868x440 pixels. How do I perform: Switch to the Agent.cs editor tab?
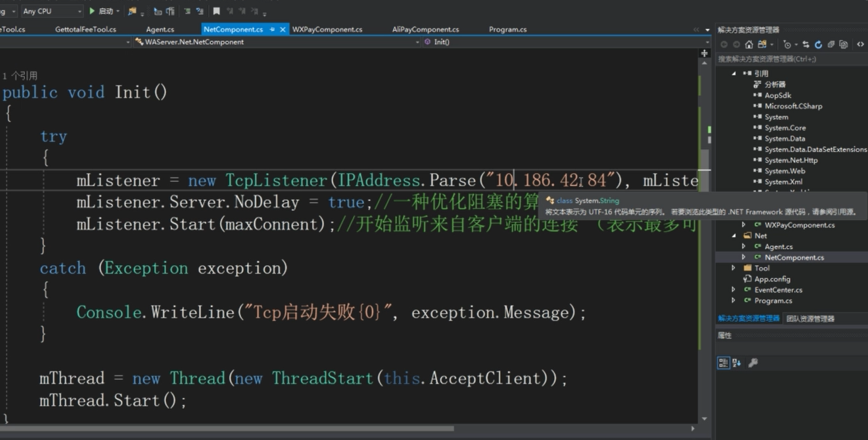(160, 29)
